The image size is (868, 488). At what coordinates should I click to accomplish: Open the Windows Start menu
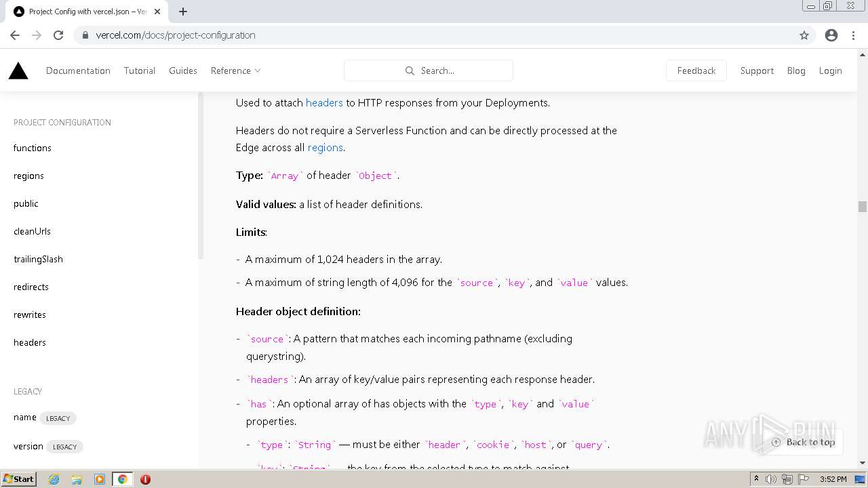tap(18, 479)
